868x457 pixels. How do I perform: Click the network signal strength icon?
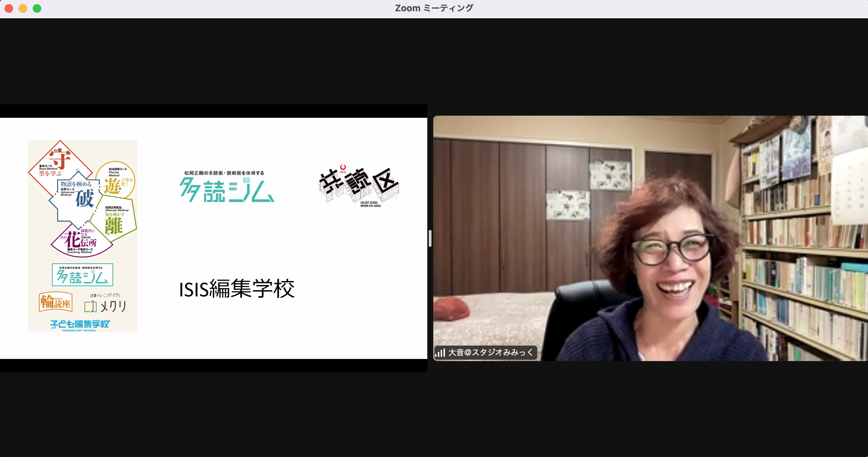tap(440, 353)
